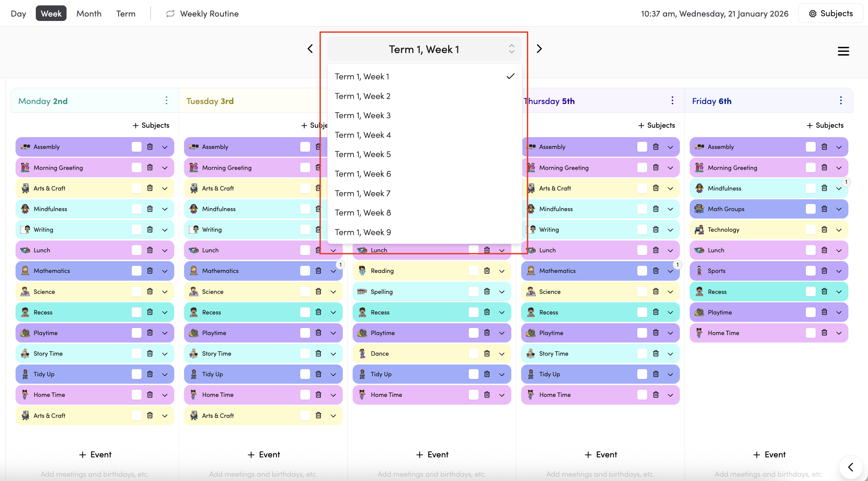The image size is (868, 481).
Task: Tick the checkbox on Monday's Writing
Action: click(136, 229)
